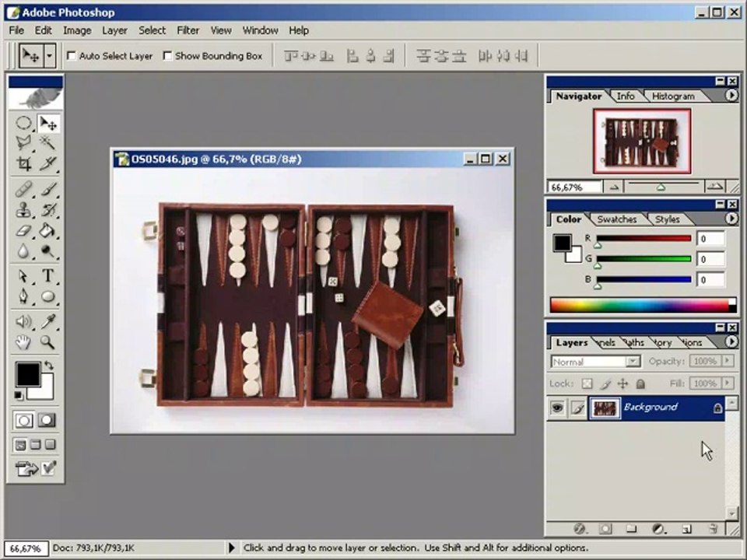Create new adjustment layer icon
The width and height of the screenshot is (747, 560).
659,529
